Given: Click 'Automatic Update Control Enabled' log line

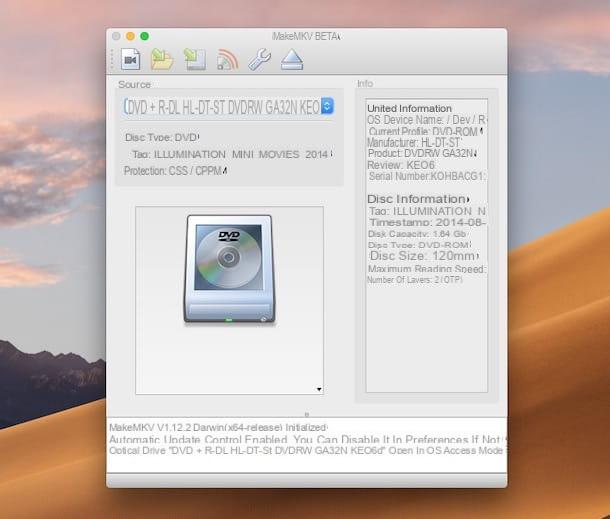Looking at the screenshot, I should pyautogui.click(x=308, y=440).
